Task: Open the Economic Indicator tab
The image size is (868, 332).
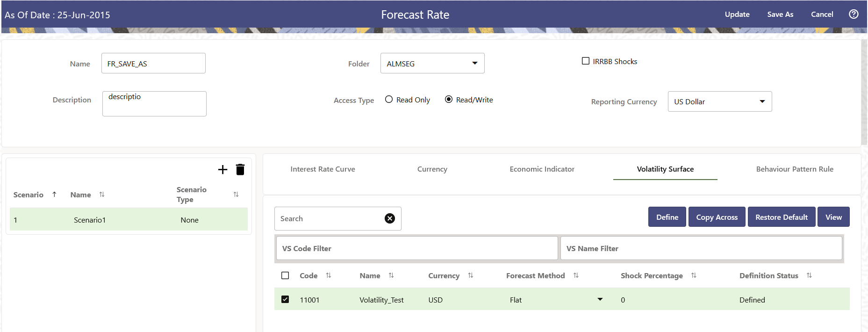Action: pos(542,169)
